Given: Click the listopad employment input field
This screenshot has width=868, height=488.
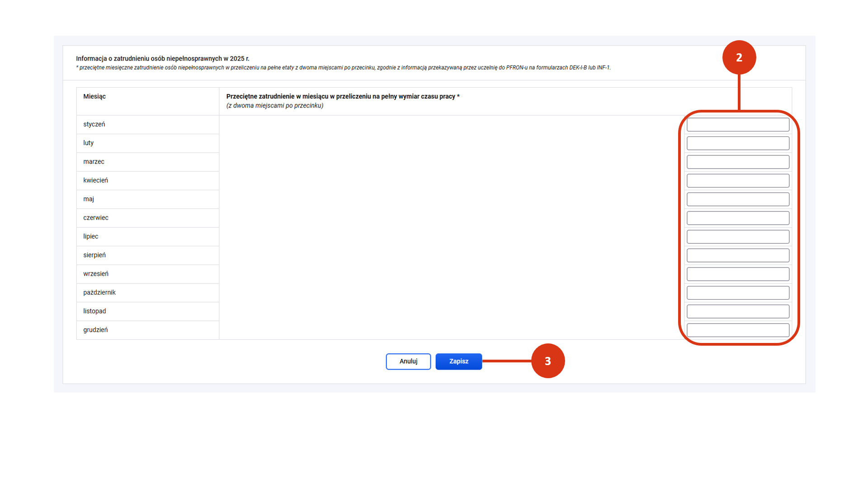Looking at the screenshot, I should (738, 311).
